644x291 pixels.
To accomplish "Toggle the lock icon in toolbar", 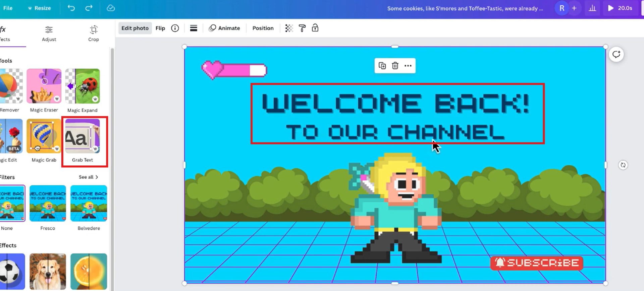I will click(x=315, y=28).
